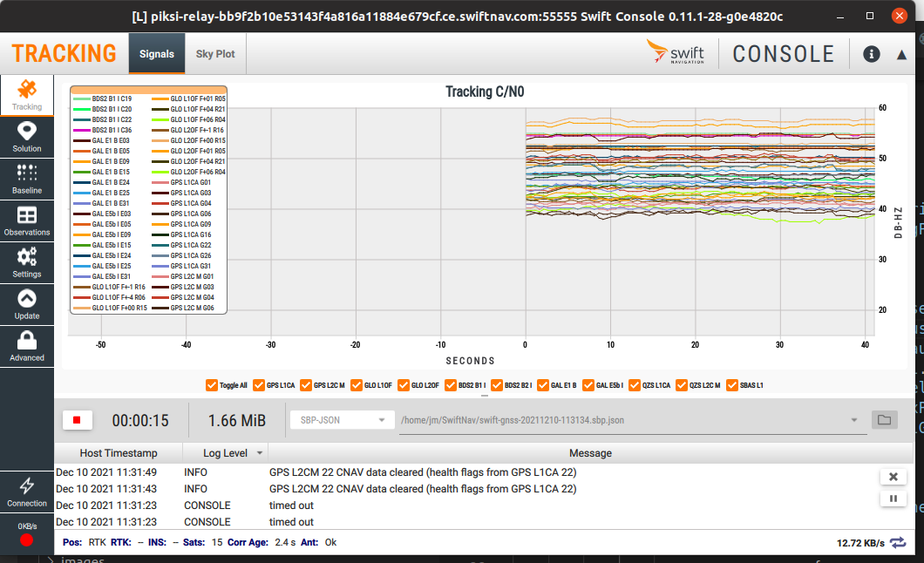Minimize the Swift Console window

[840, 16]
